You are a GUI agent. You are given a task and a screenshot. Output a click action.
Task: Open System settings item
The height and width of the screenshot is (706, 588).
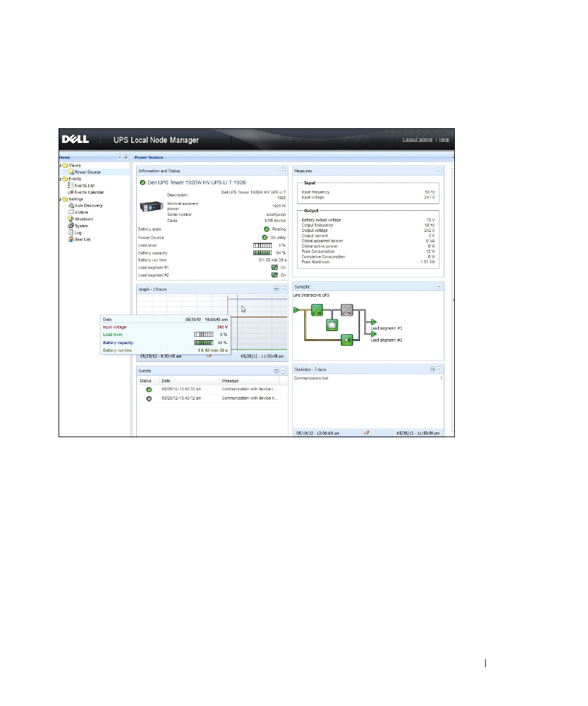pyautogui.click(x=81, y=226)
